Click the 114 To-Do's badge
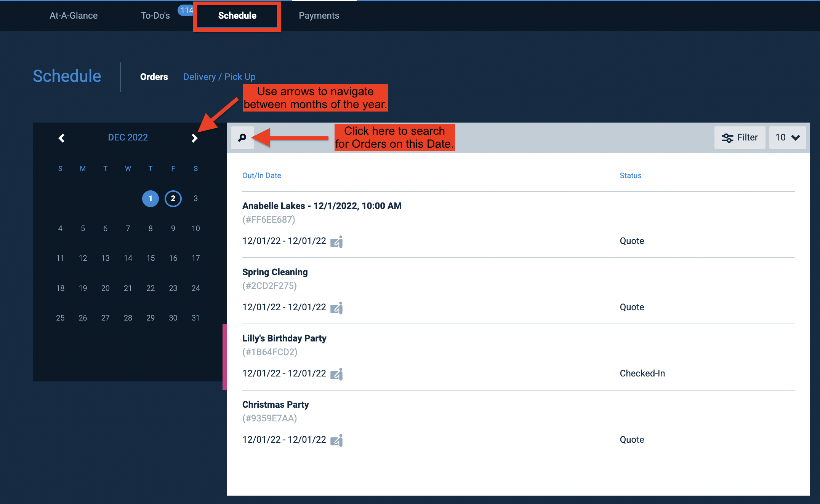Viewport: 820px width, 504px height. tap(186, 10)
